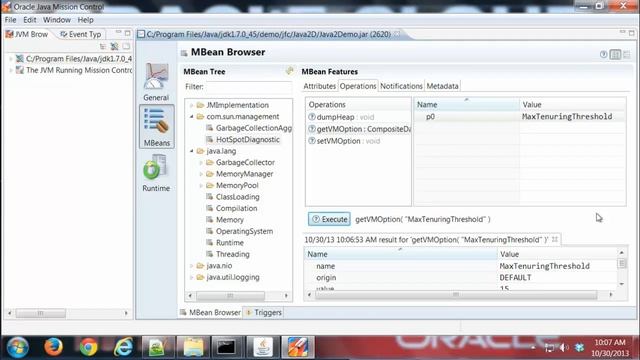Click the Execute button
The height and width of the screenshot is (360, 640).
coord(329,219)
